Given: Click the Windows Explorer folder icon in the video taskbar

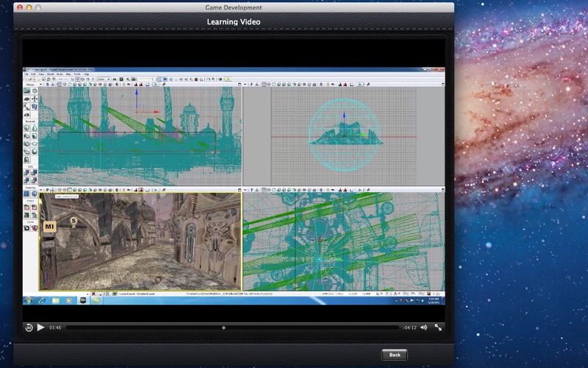Looking at the screenshot, I should tap(56, 300).
